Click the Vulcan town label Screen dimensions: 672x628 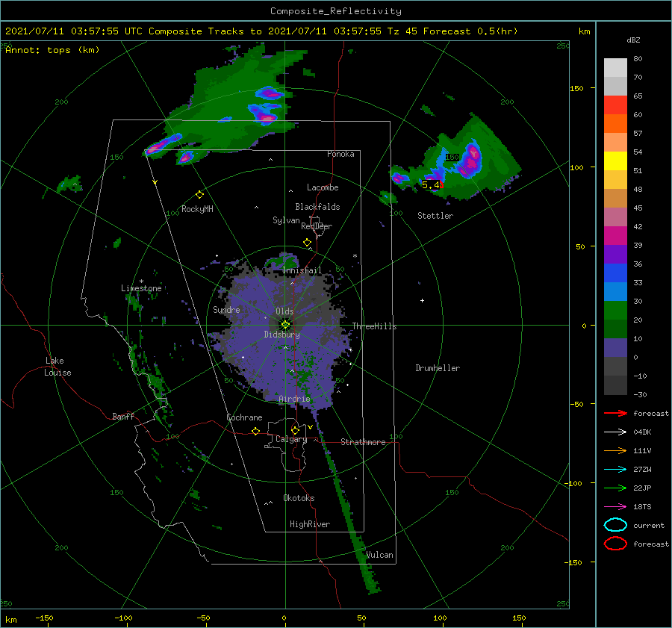pyautogui.click(x=379, y=555)
